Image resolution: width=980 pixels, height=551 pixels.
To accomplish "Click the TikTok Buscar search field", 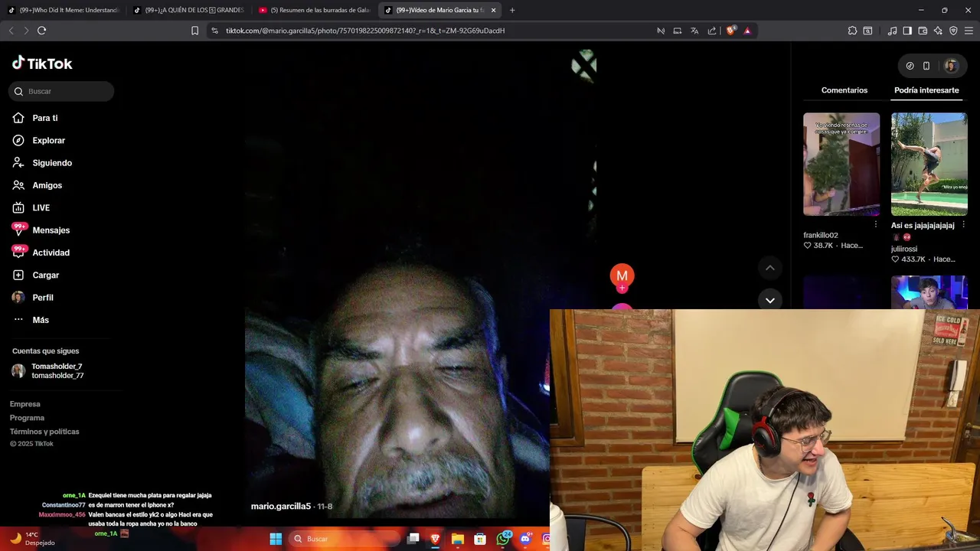I will pos(61,91).
